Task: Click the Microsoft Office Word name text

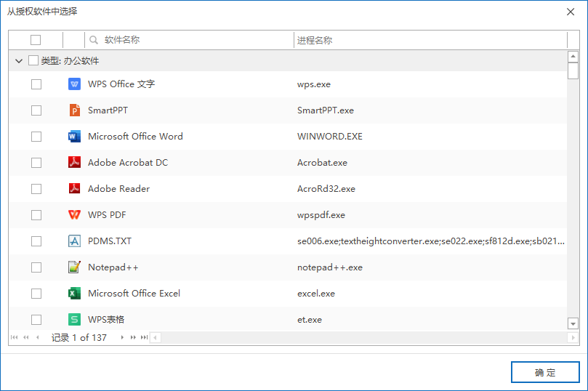Action: [x=135, y=137]
